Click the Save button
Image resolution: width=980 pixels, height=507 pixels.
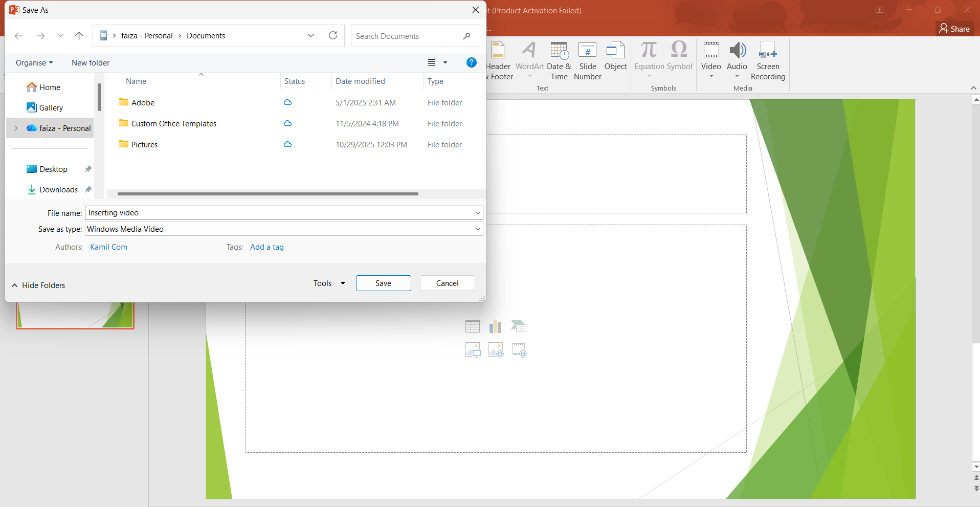click(384, 283)
